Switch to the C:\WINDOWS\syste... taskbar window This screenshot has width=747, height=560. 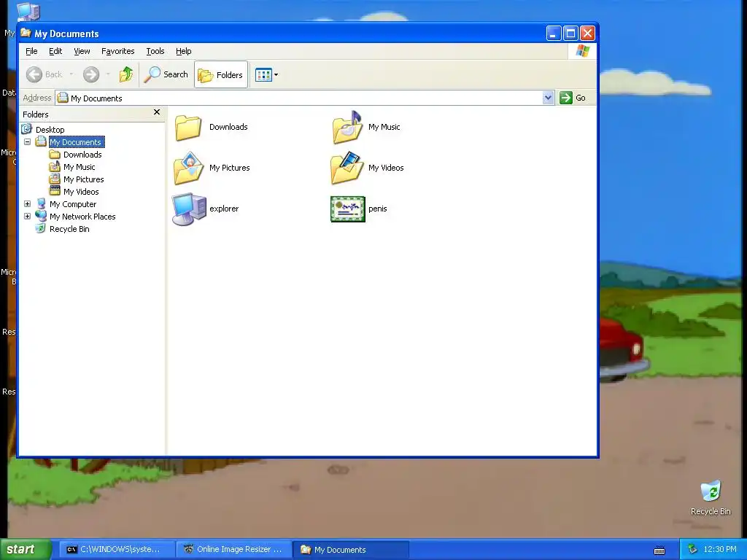pyautogui.click(x=117, y=550)
